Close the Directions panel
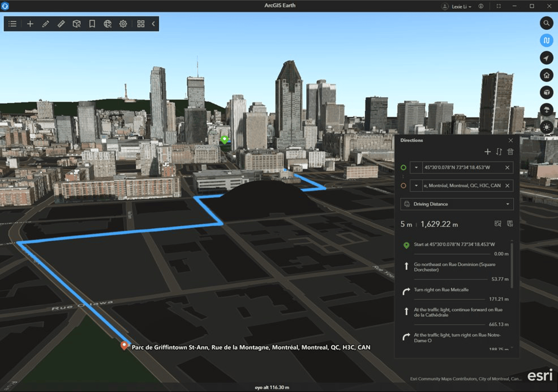Screen dimensions: 558x392 pyautogui.click(x=511, y=140)
